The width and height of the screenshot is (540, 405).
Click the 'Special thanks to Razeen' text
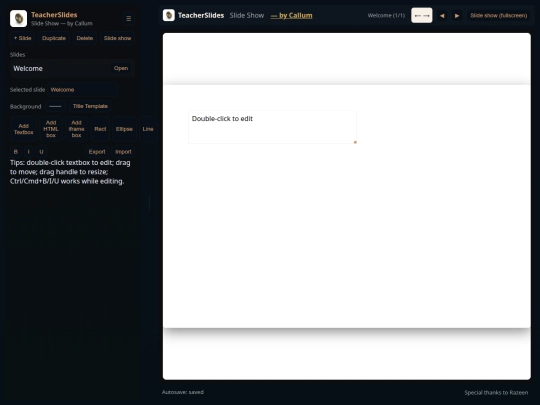coord(496,392)
